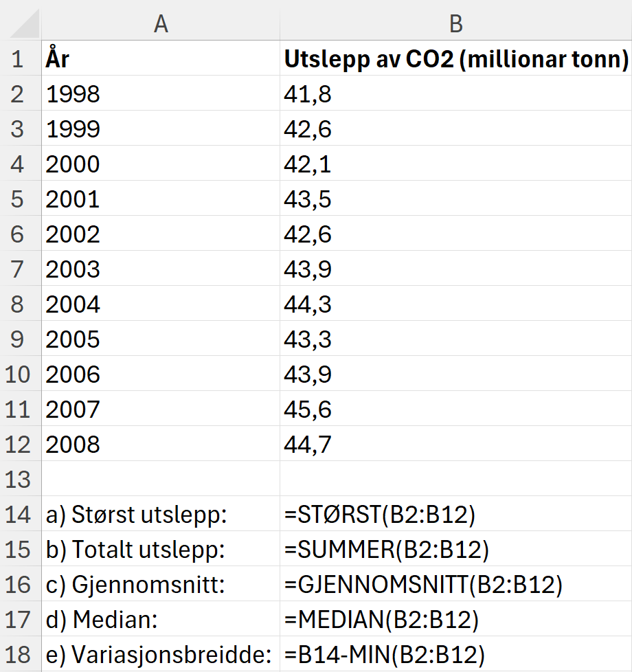This screenshot has height=672, width=632.
Task: Select the =STØRST(B2:B12) formula cell
Action: point(455,515)
